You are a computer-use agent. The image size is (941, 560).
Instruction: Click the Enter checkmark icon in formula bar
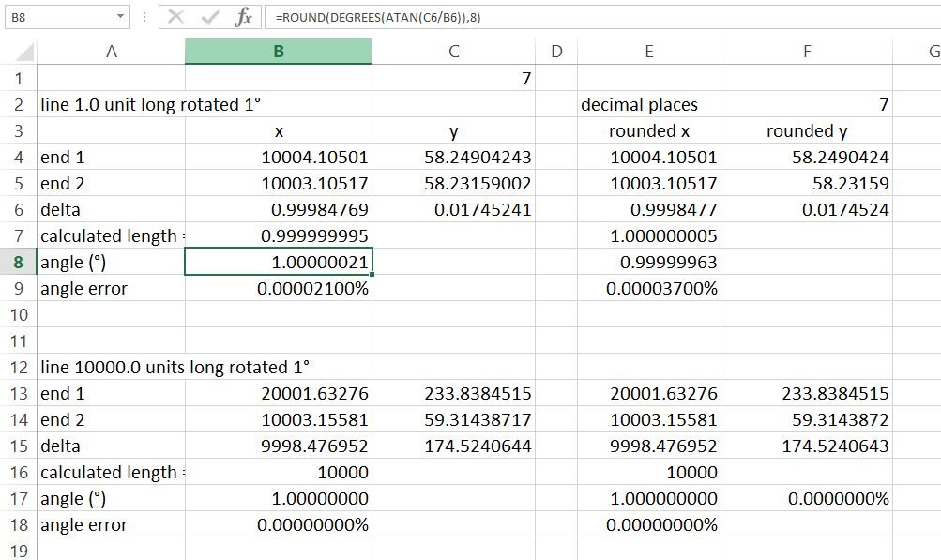pyautogui.click(x=210, y=17)
